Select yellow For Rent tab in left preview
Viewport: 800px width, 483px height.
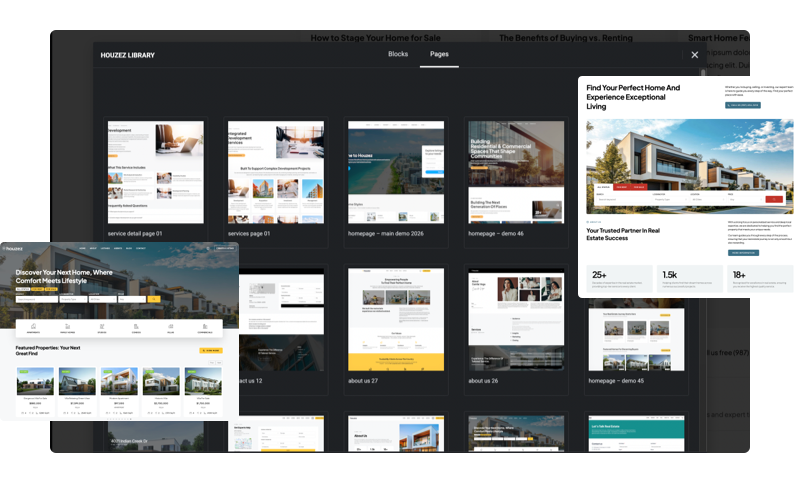pyautogui.click(x=37, y=289)
